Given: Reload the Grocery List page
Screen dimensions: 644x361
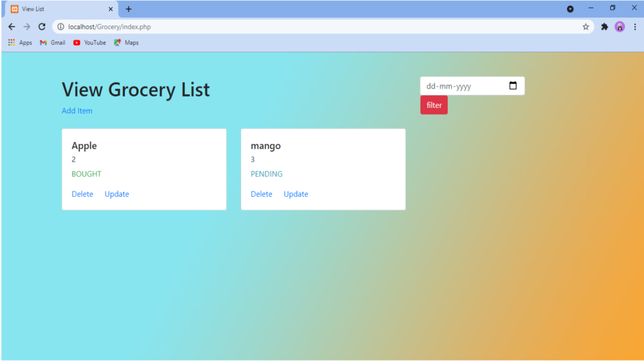Looking at the screenshot, I should [x=41, y=27].
